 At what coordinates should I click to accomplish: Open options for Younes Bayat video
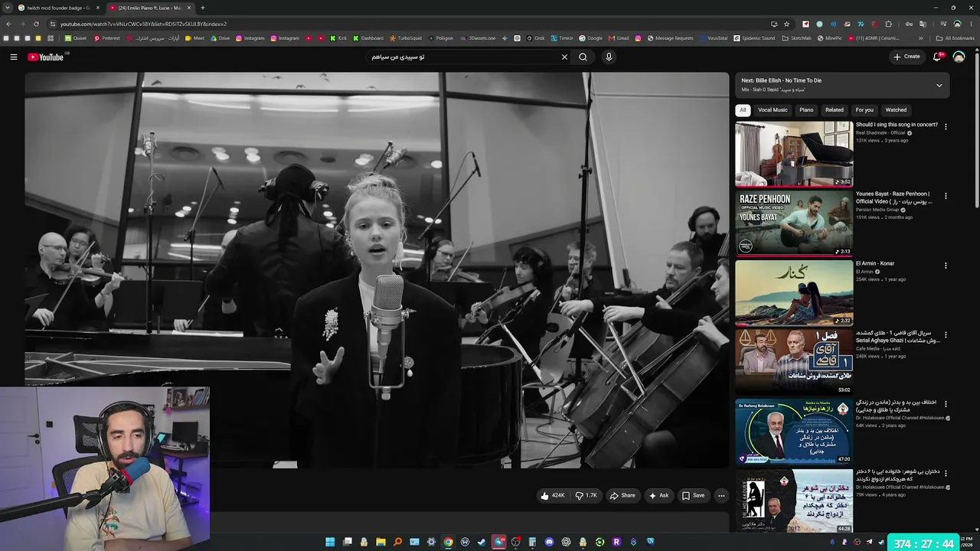point(946,196)
